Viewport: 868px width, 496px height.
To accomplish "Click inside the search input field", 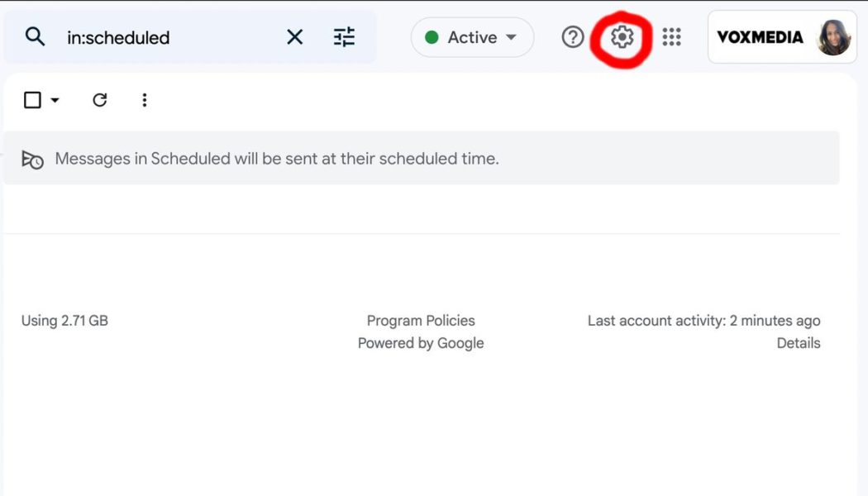I will point(165,36).
